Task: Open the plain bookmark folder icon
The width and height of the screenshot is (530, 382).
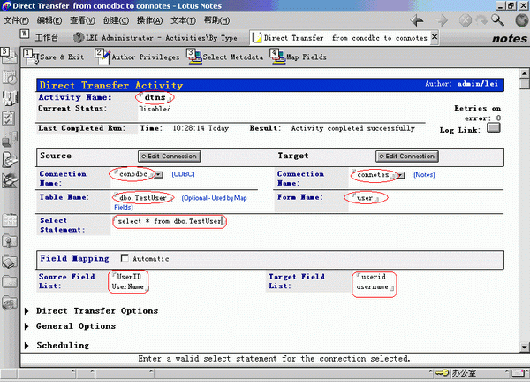Action: pos(9,281)
